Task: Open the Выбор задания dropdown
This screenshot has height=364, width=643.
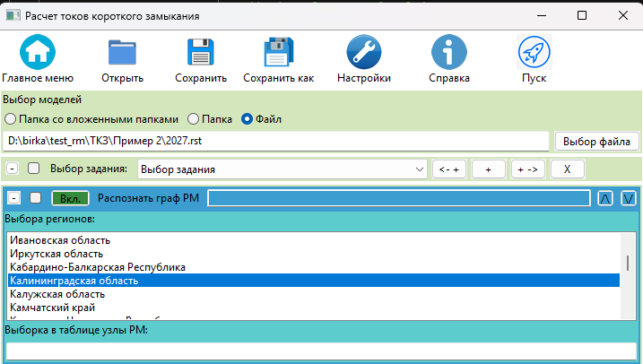Action: click(283, 169)
